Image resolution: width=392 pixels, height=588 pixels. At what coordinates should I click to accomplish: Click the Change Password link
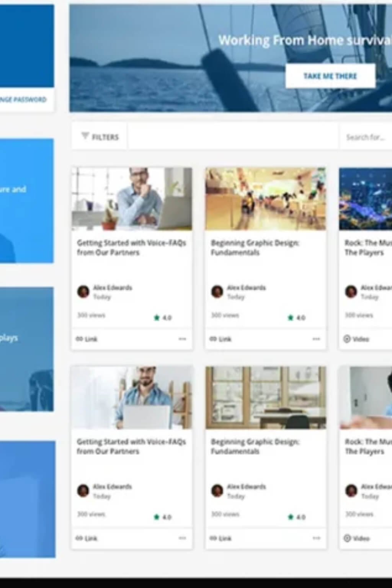(24, 100)
